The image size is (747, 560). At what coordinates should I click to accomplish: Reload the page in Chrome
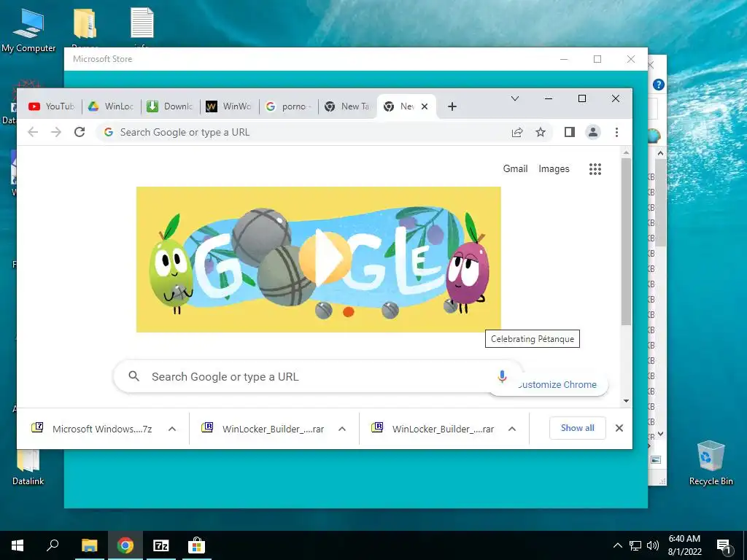pos(80,132)
